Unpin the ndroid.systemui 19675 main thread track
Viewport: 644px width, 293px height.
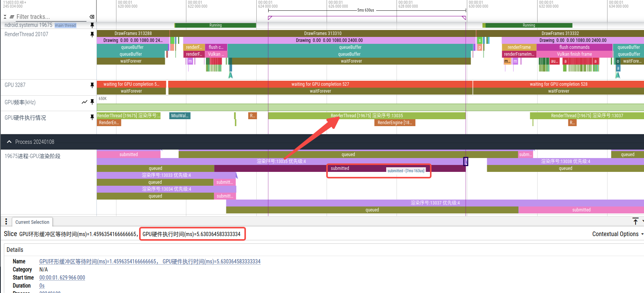click(92, 25)
